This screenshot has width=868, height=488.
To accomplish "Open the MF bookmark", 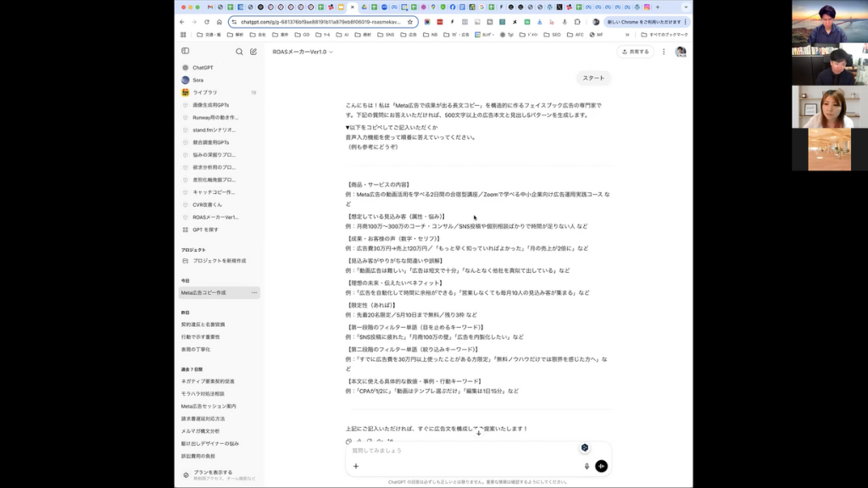I will coord(596,34).
